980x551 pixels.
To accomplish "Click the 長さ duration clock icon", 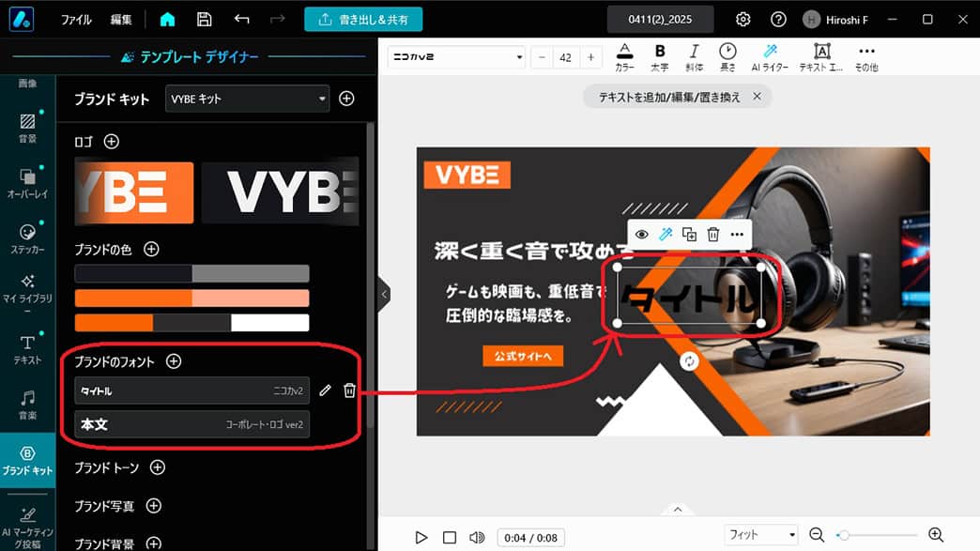I will (x=727, y=56).
